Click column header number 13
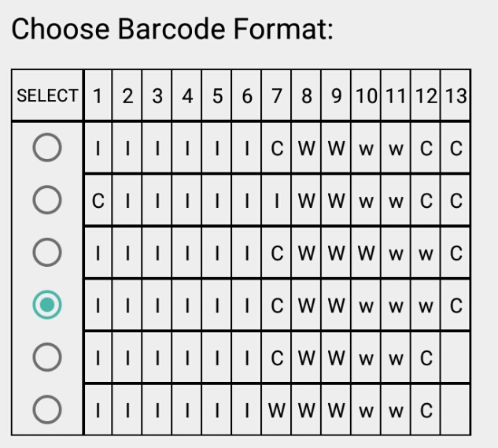Viewport: 498px width, 448px height. (x=456, y=96)
